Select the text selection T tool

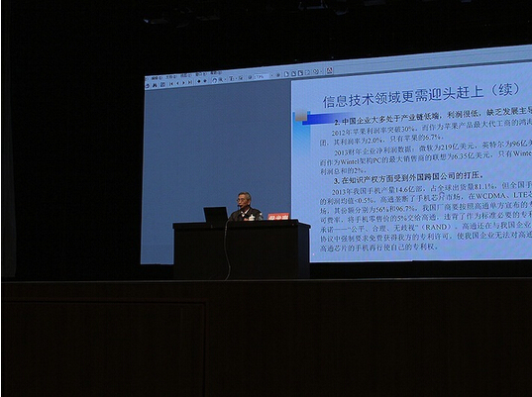[232, 78]
